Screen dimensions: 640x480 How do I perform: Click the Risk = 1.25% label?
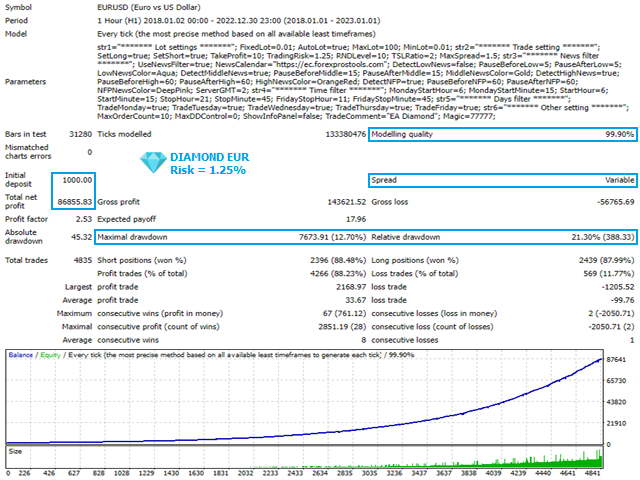(204, 171)
